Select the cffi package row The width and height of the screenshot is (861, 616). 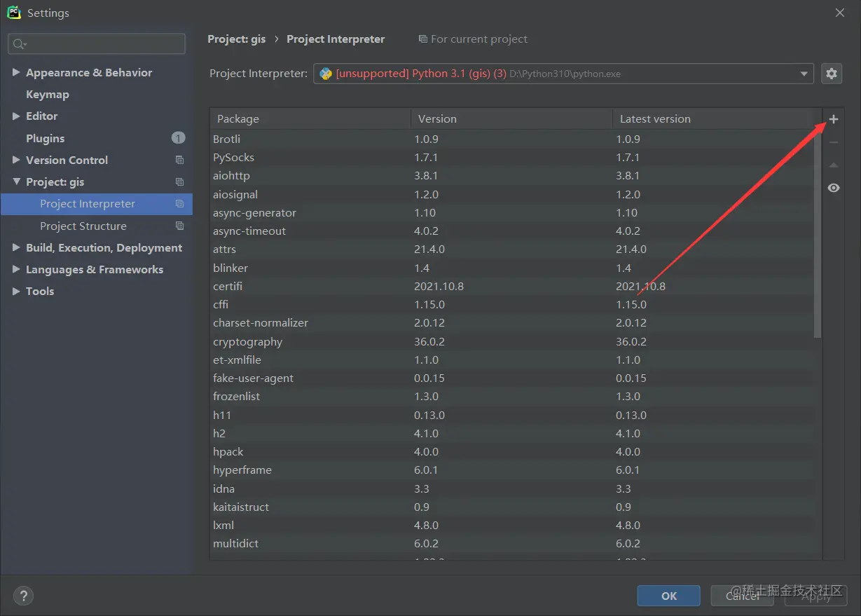(511, 304)
